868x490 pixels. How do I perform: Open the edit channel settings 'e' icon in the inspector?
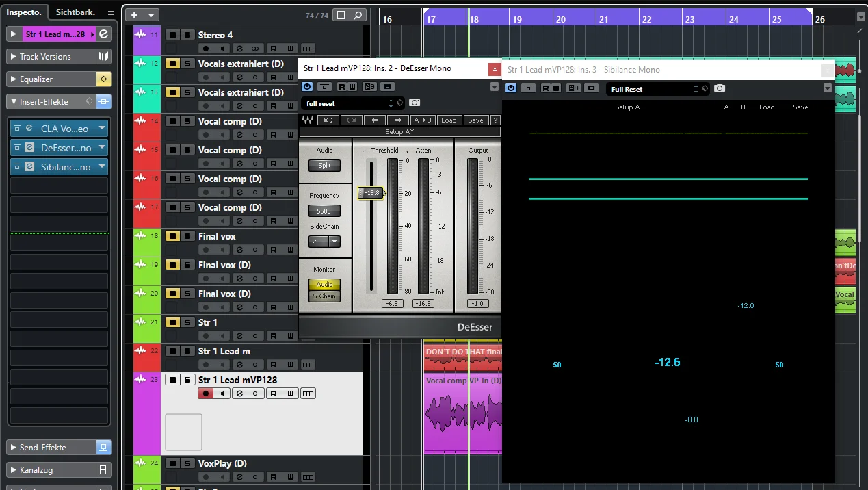103,34
